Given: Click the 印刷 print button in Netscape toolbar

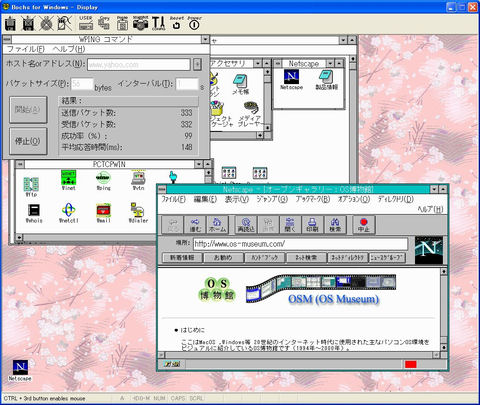Looking at the screenshot, I should click(312, 225).
